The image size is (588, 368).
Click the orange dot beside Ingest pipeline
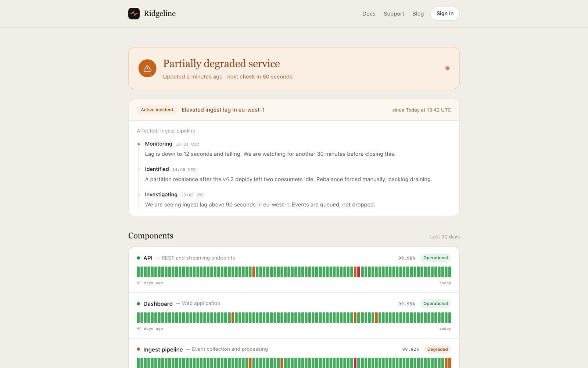139,349
